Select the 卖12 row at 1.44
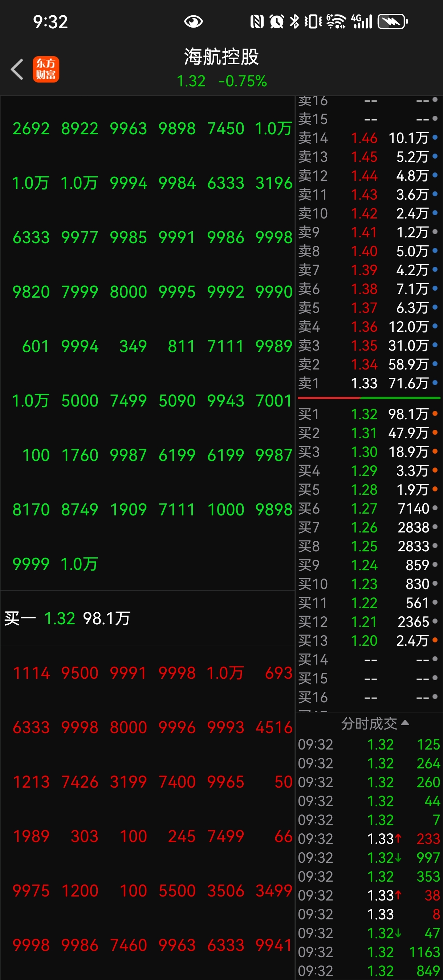The image size is (443, 980). coord(369,175)
